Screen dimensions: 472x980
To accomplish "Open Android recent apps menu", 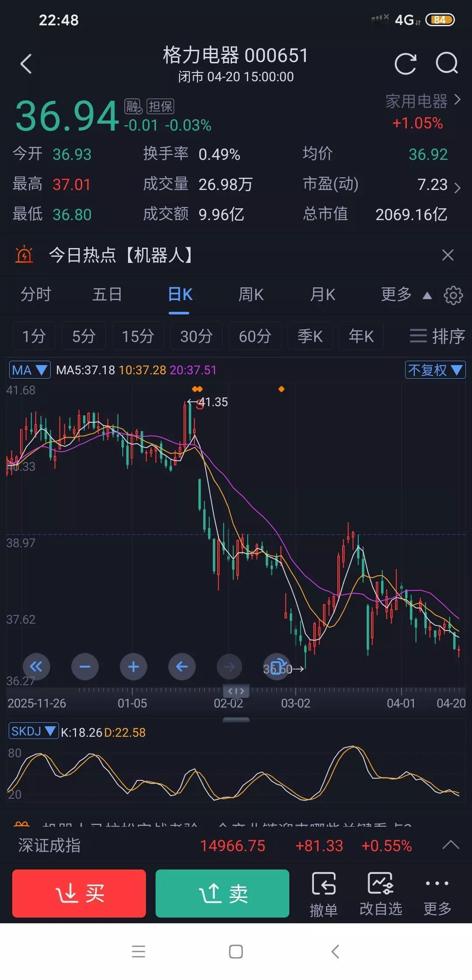I will coord(139,952).
